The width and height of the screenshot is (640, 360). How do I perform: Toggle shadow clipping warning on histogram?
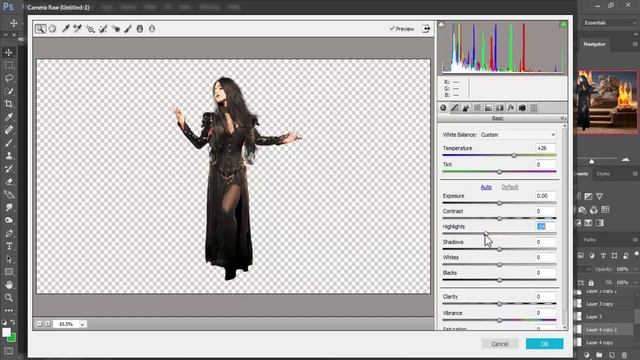(x=441, y=25)
